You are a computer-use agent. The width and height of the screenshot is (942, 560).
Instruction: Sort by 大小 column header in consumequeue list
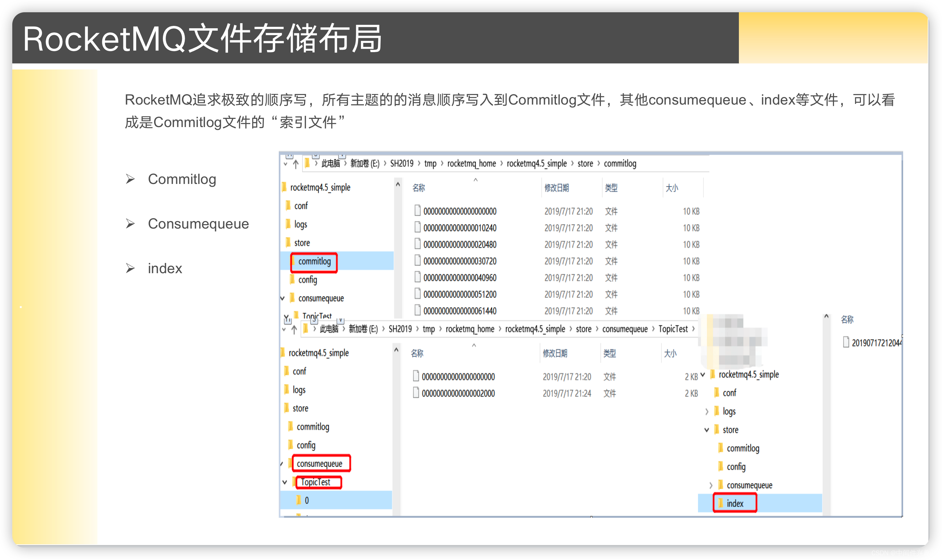[670, 353]
